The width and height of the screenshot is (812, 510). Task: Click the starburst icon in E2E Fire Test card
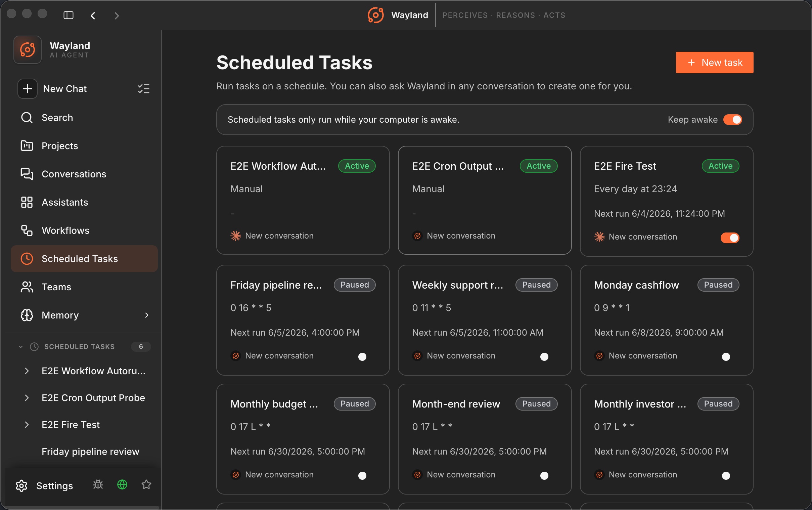599,237
